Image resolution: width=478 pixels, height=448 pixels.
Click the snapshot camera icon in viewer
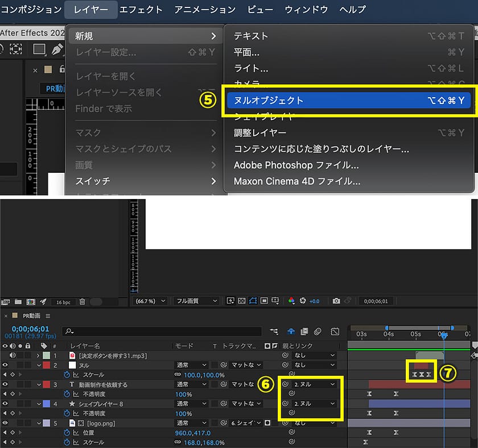pyautogui.click(x=336, y=301)
